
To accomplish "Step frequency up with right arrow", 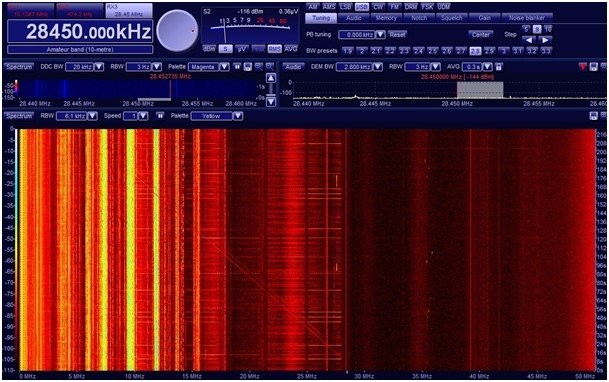I will click(545, 40).
